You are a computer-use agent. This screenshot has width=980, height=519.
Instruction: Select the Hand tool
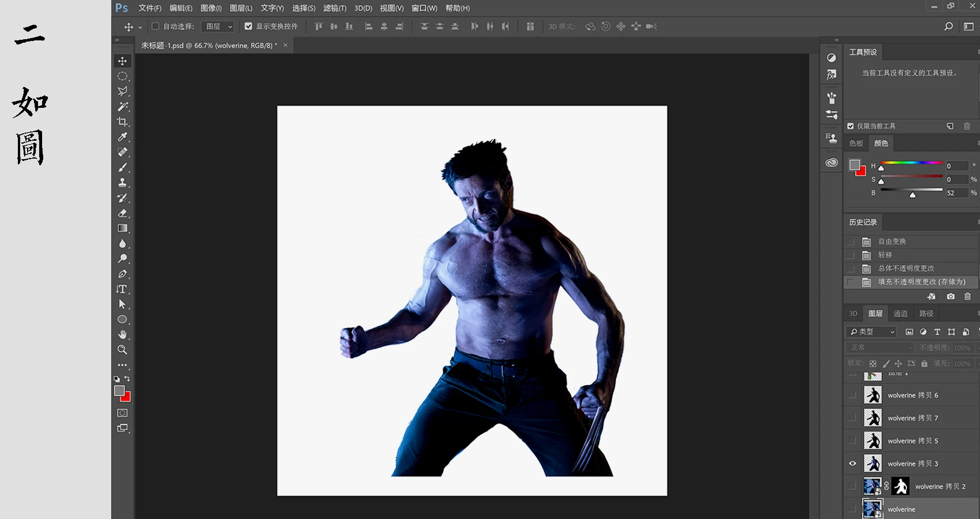click(x=122, y=334)
